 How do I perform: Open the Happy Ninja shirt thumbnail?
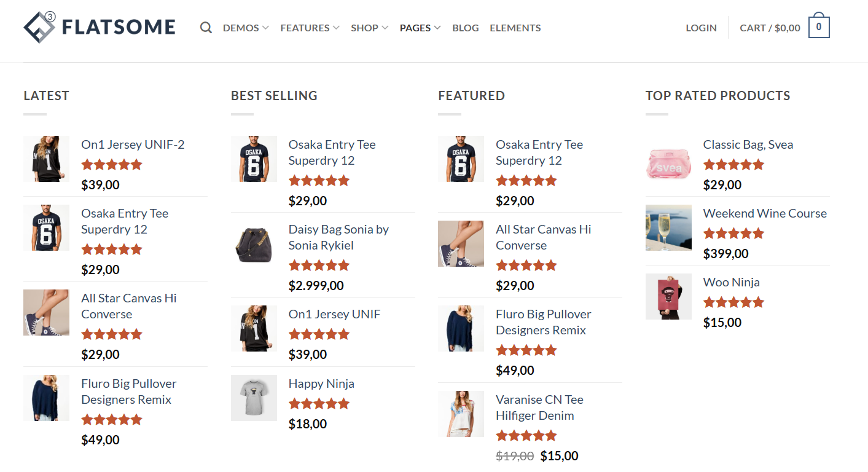(x=254, y=398)
